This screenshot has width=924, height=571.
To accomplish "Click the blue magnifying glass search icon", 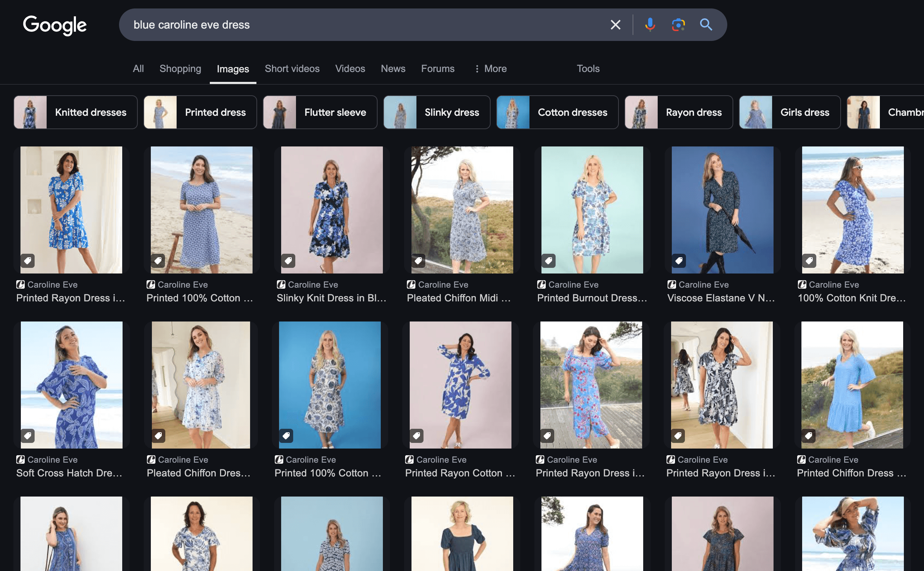I will [706, 25].
